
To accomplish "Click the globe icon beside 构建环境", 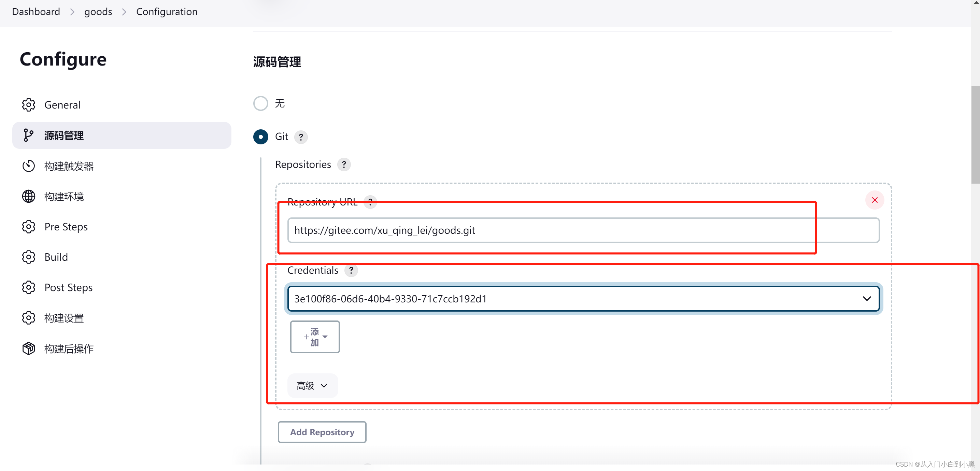I will tap(29, 196).
